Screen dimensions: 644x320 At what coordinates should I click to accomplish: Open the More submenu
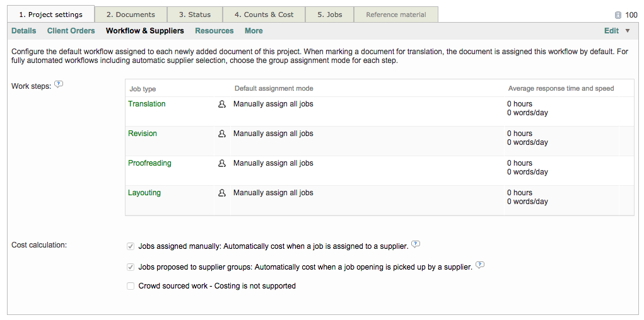pyautogui.click(x=254, y=31)
